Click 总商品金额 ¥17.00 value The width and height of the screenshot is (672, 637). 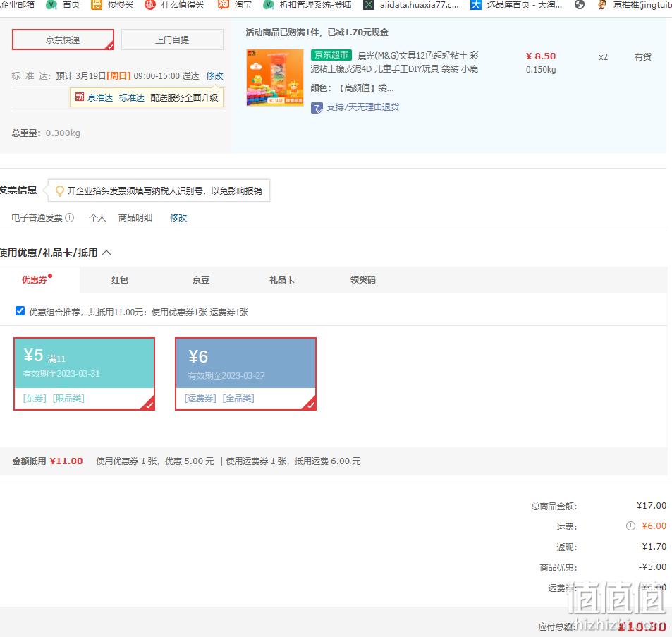click(652, 506)
